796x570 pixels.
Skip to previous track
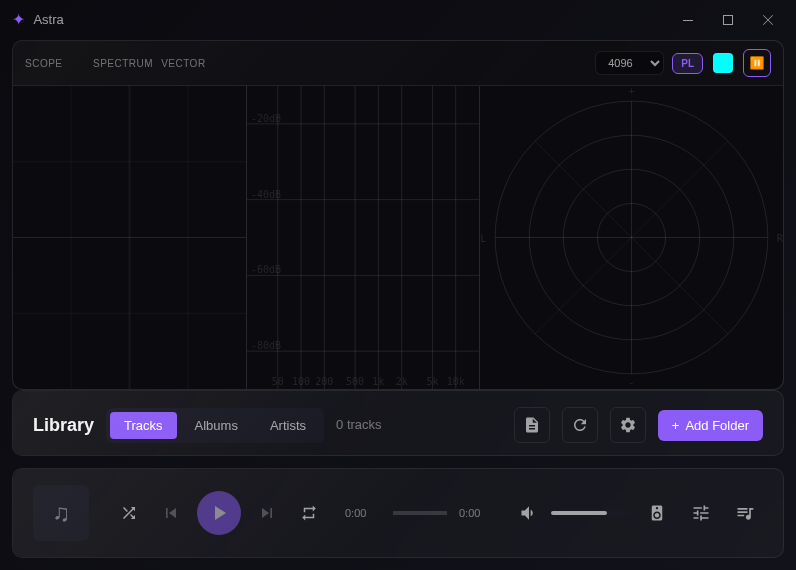171,513
